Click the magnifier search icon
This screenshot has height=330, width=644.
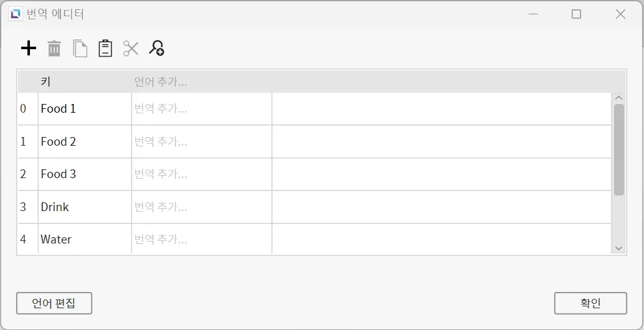pos(156,48)
